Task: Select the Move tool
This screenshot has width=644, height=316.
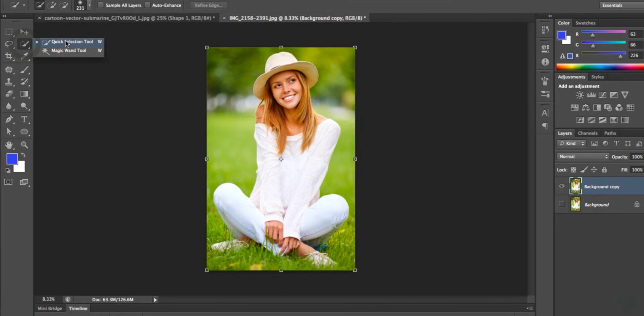Action: 24,32
